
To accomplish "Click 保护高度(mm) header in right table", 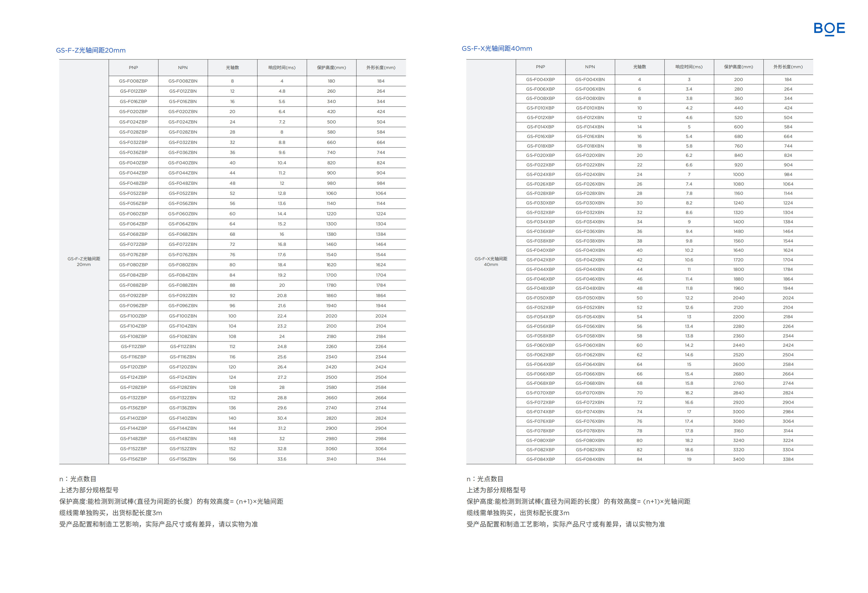I will pyautogui.click(x=738, y=67).
